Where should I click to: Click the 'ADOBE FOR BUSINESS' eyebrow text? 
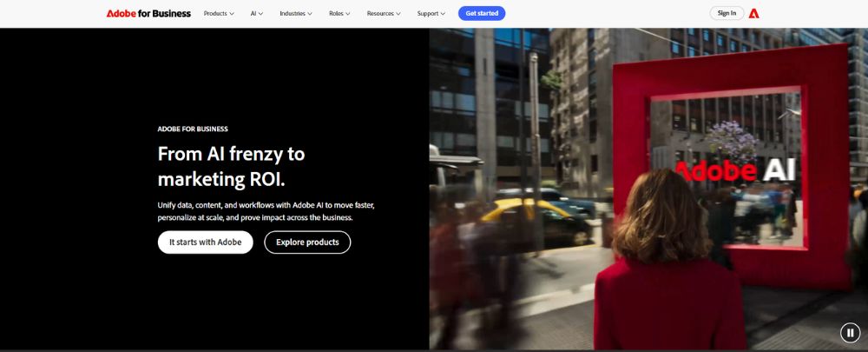click(193, 130)
